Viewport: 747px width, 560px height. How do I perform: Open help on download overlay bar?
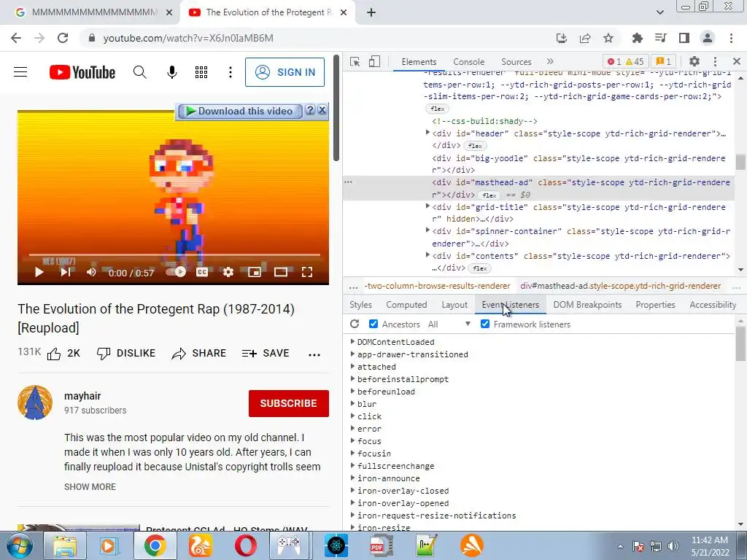click(x=310, y=110)
